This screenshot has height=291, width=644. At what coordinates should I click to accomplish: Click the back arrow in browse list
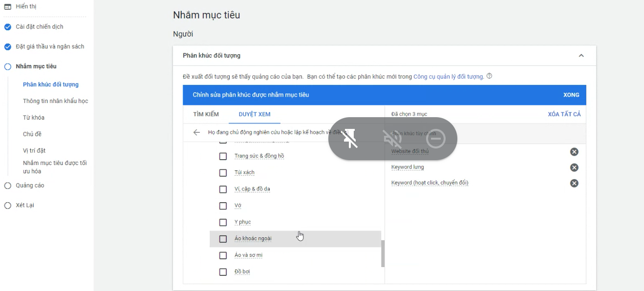[196, 132]
